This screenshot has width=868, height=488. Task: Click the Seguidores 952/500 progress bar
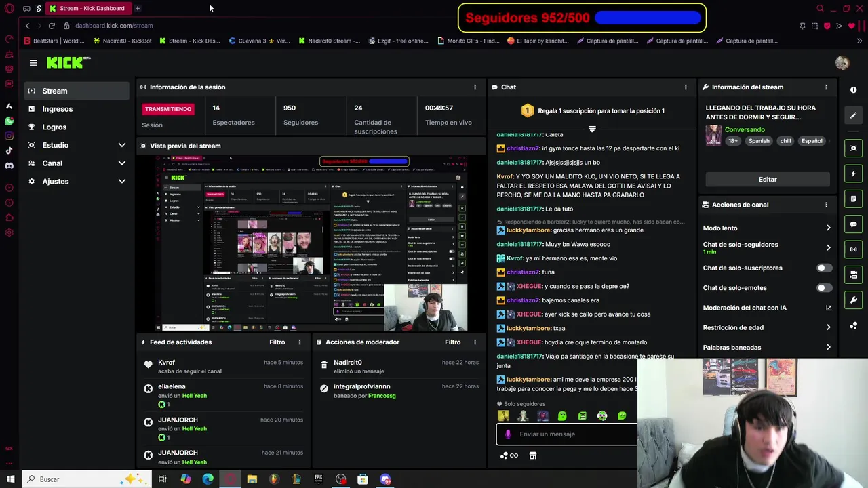pyautogui.click(x=648, y=18)
